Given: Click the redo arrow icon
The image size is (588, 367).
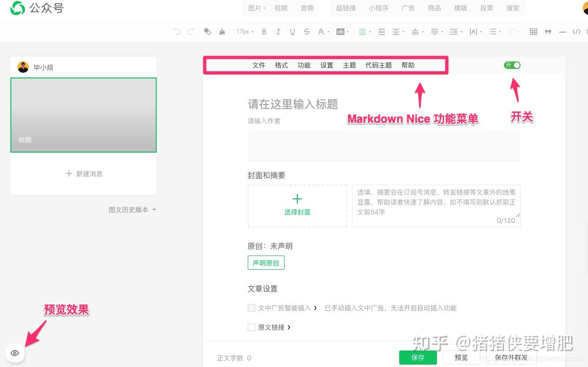Looking at the screenshot, I should click(x=191, y=32).
